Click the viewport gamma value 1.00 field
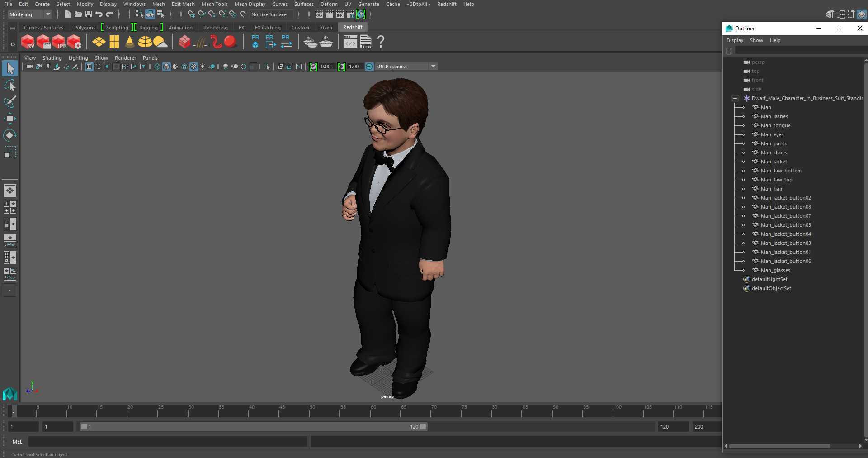 click(354, 67)
